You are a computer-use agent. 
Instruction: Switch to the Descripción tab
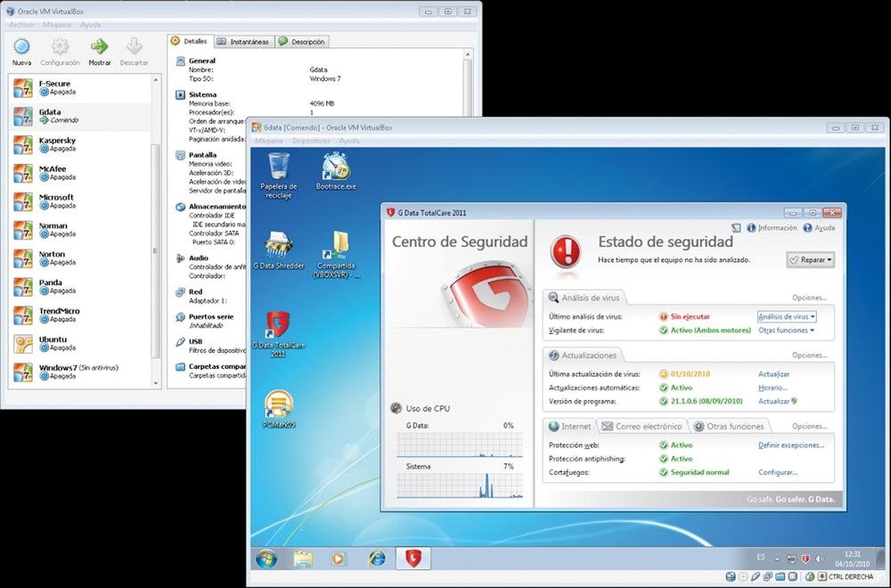pyautogui.click(x=302, y=42)
